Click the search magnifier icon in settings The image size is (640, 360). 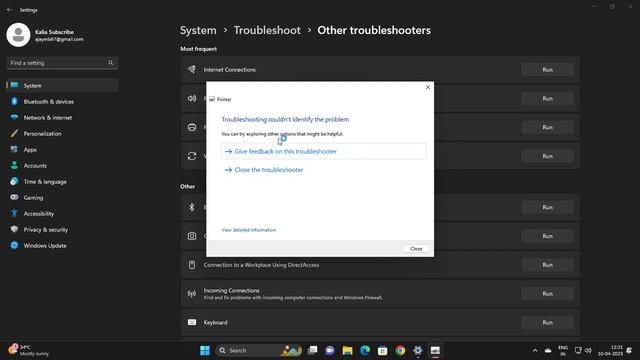click(111, 63)
